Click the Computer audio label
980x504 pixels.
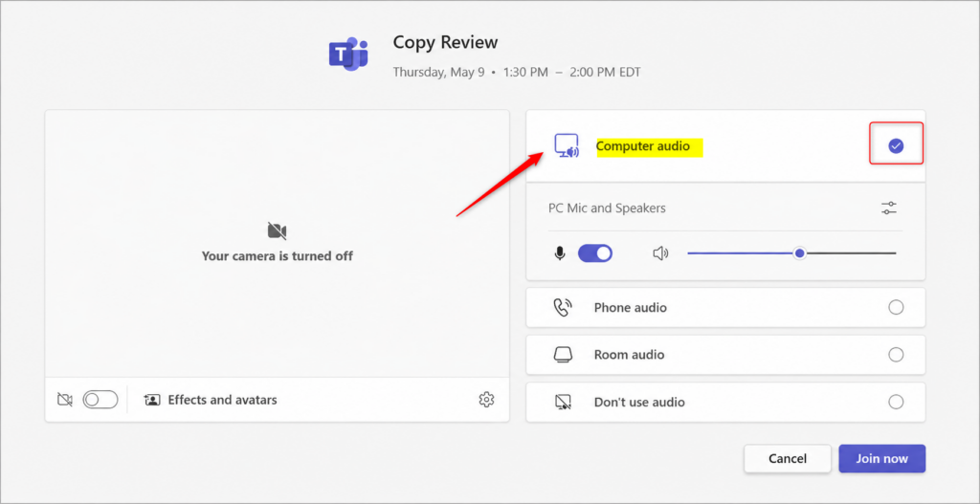(x=643, y=146)
